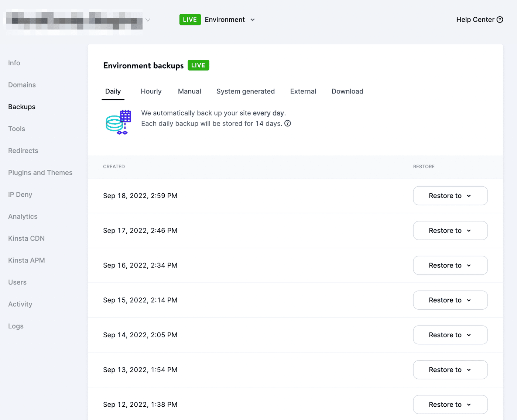Open the Help Center question mark icon

pos(500,20)
